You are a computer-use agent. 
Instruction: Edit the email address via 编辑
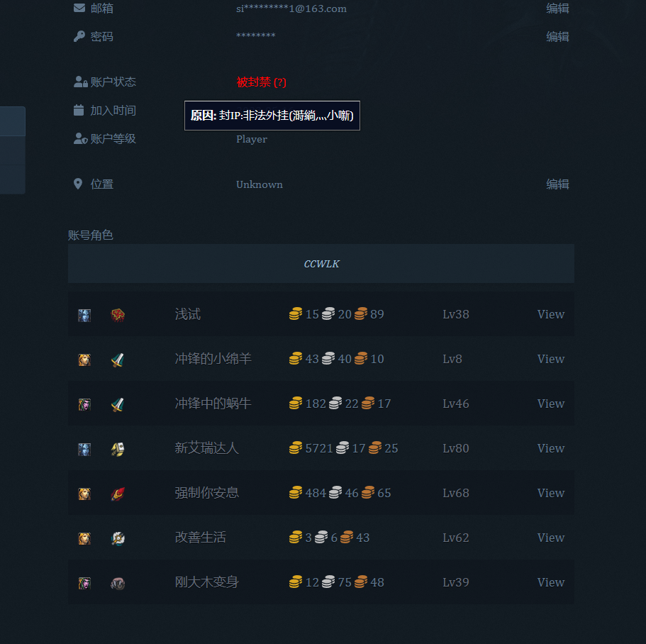[557, 9]
